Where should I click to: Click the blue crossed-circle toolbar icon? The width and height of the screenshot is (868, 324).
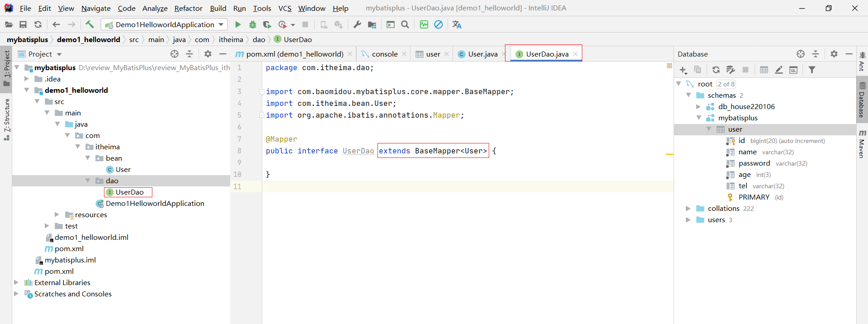coord(439,24)
